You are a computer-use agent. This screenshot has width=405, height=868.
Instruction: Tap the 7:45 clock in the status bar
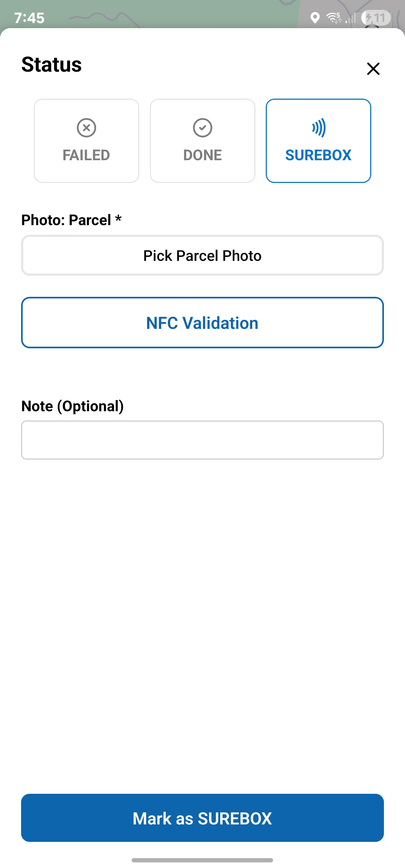(29, 18)
